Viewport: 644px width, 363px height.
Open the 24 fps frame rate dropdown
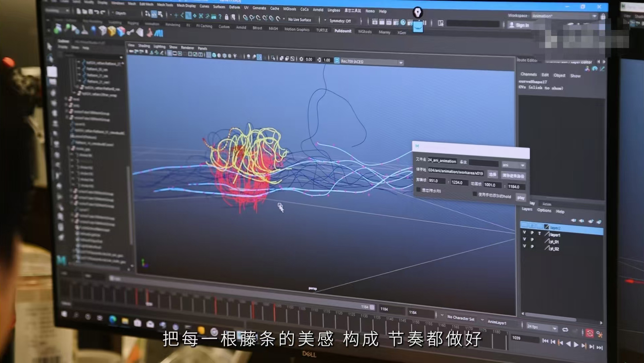(541, 327)
